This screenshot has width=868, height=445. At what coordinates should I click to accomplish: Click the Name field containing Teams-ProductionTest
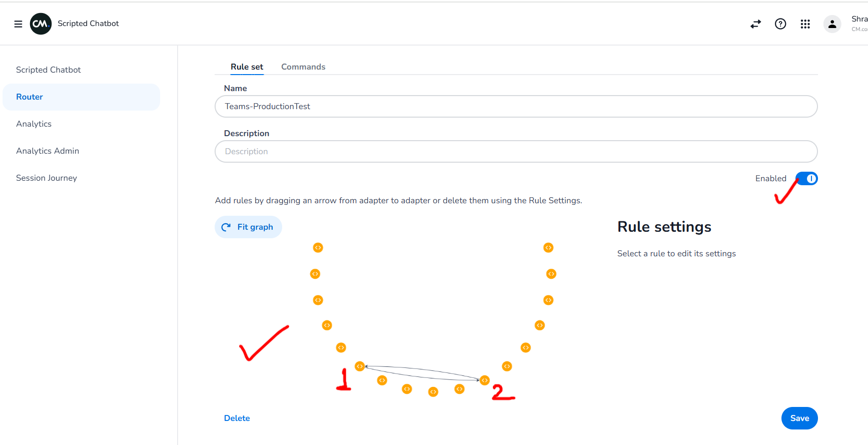coord(516,107)
